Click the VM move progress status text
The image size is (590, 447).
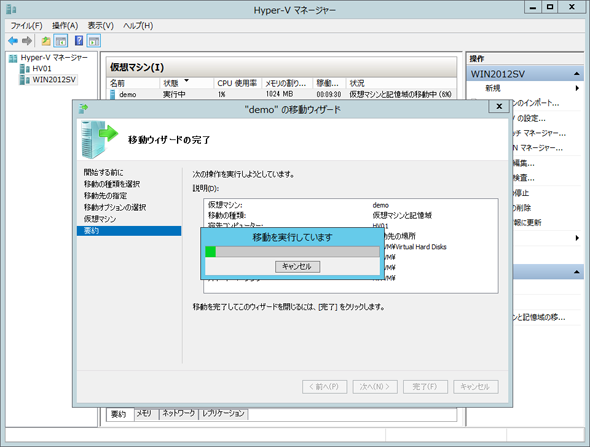coord(400,94)
